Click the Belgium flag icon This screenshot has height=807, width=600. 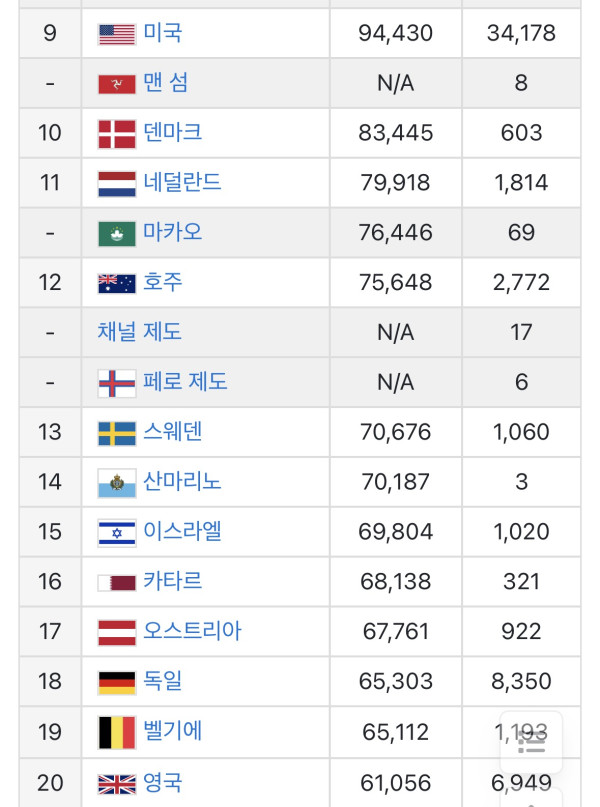[x=117, y=732]
